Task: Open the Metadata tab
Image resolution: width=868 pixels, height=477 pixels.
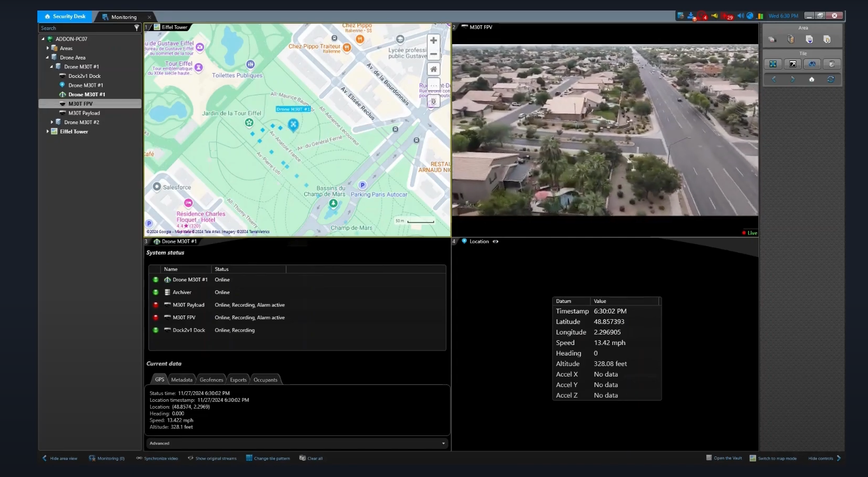Action: point(182,380)
